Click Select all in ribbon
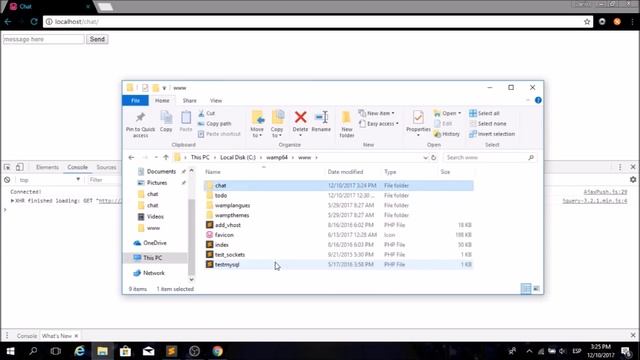 [x=484, y=113]
